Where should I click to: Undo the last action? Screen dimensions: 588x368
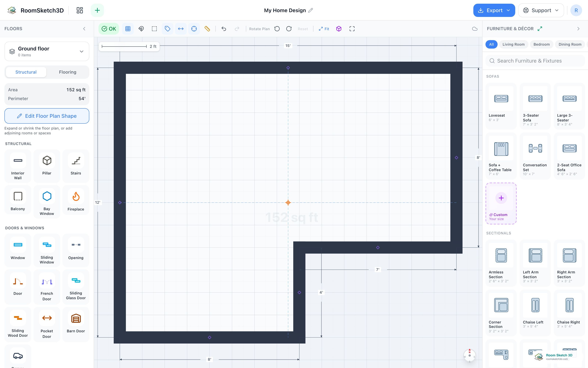coord(224,29)
